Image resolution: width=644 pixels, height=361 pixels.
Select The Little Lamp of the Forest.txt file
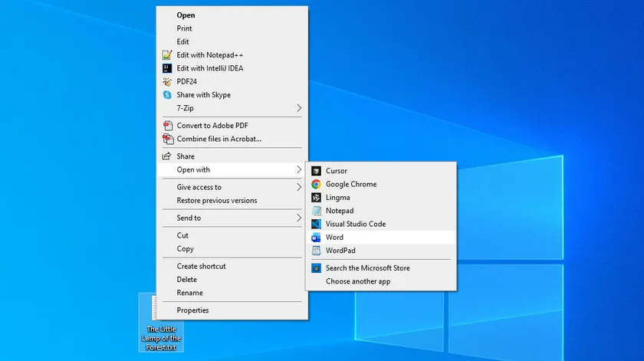[x=161, y=323]
